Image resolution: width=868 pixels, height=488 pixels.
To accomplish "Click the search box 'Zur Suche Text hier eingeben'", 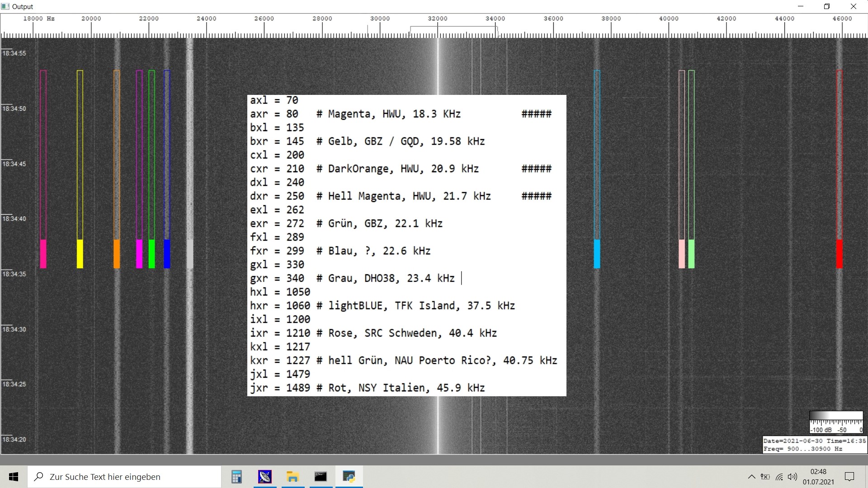I will point(124,477).
